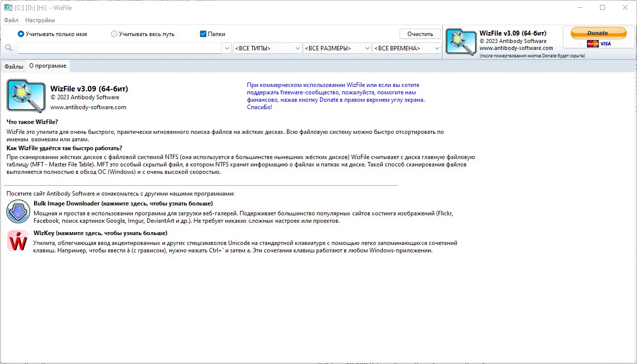Open the 'Файл' menu
The height and width of the screenshot is (364, 637).
point(11,20)
